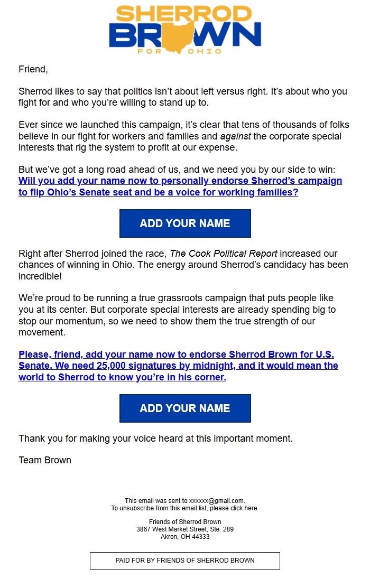This screenshot has width=370, height=588.
Task: Click the 3867 West Market Street address line
Action: tap(184, 529)
